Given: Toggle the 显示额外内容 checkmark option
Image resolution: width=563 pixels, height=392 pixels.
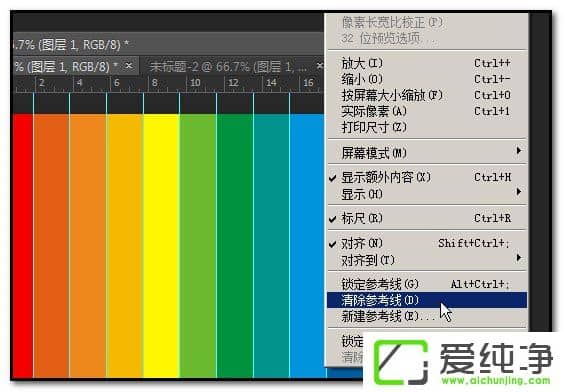Looking at the screenshot, I should tap(427, 177).
